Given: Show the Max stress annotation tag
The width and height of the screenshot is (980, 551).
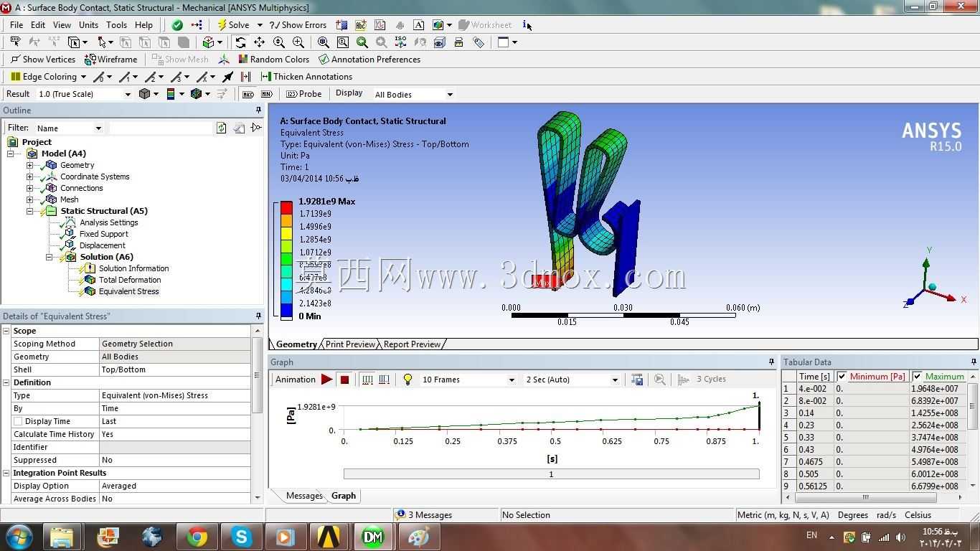Looking at the screenshot, I should 247,94.
